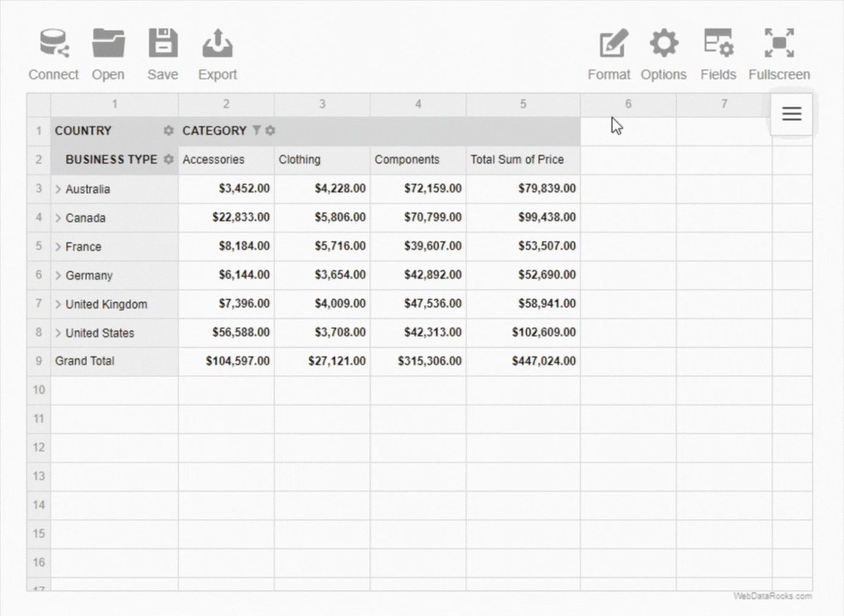Select cell $102,609.00 United States total
844x616 pixels.
pos(523,333)
